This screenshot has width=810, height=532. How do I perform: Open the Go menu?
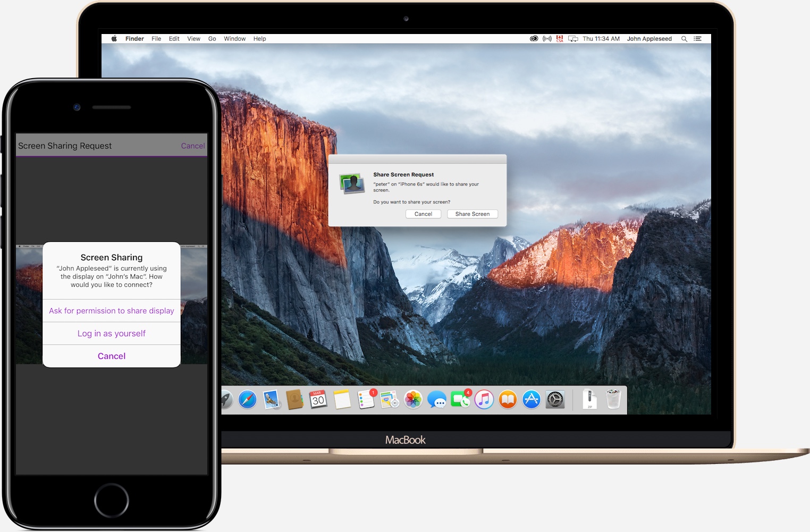coord(212,39)
